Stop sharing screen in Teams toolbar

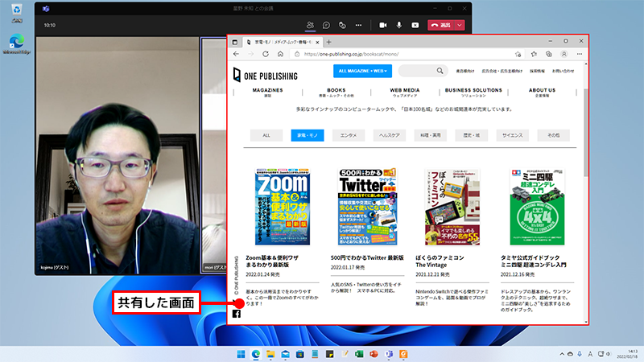coord(415,25)
